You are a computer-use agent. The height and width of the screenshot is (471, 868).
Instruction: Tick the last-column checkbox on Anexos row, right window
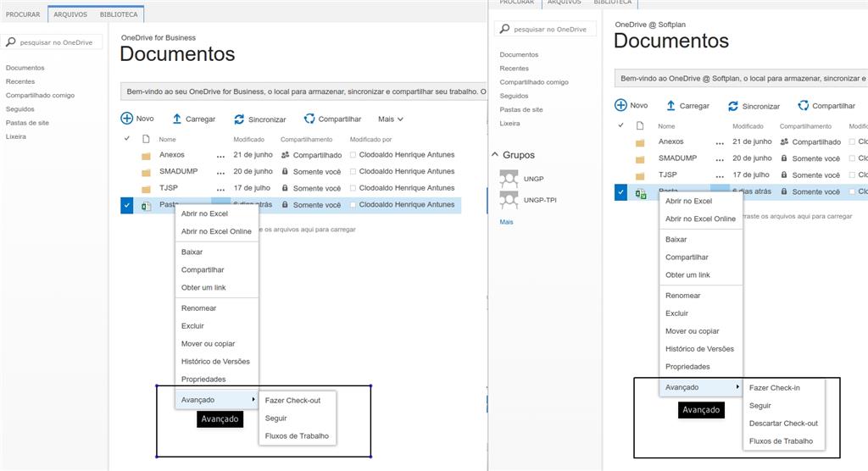[x=852, y=141]
